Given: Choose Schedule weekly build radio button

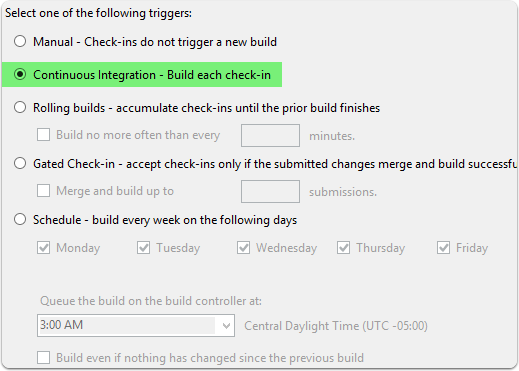Looking at the screenshot, I should pyautogui.click(x=20, y=219).
